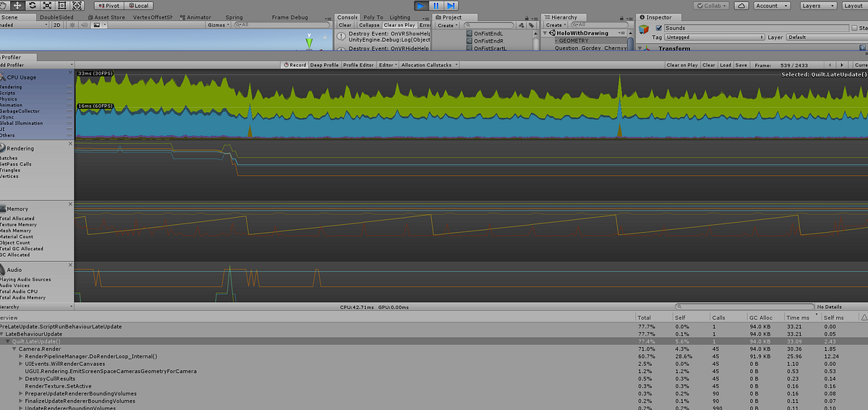Expand RenderPipelineManager.DoRenderLoop_Internal() row
The width and height of the screenshot is (868, 410).
point(21,356)
